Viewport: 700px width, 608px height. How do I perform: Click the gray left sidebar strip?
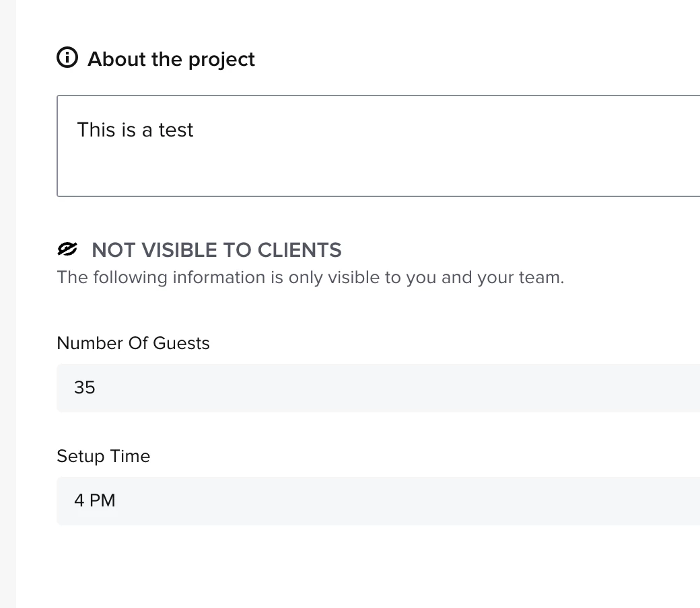[7, 303]
